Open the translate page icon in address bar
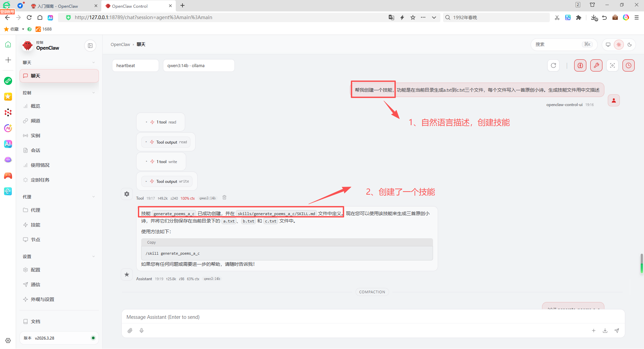The height and width of the screenshot is (349, 644). (391, 17)
